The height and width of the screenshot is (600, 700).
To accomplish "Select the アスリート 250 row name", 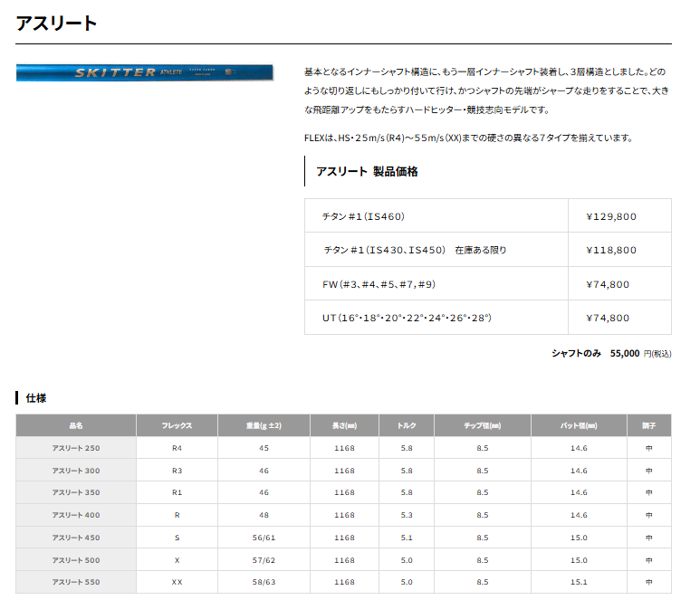I will click(x=76, y=448).
